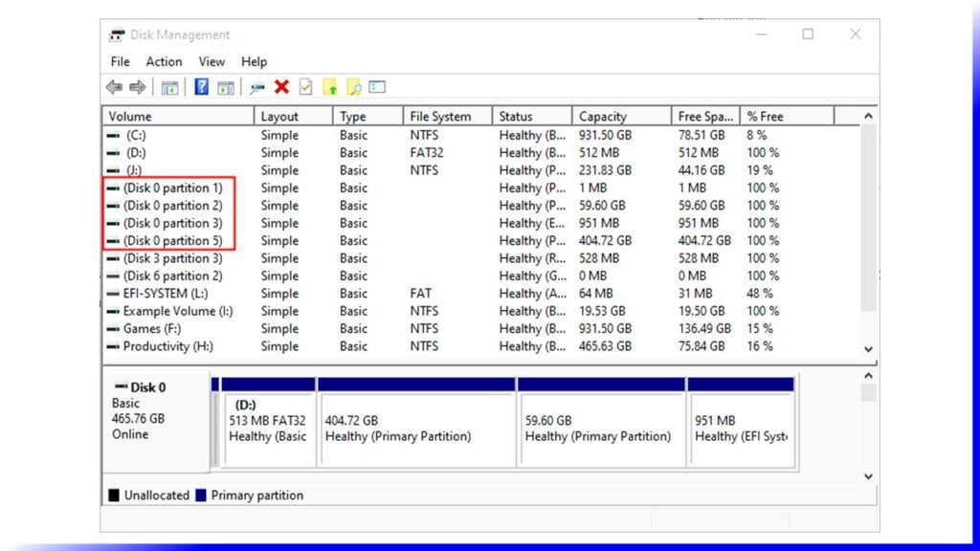Click the blue Help question mark icon
The image size is (980, 551).
pyautogui.click(x=201, y=87)
